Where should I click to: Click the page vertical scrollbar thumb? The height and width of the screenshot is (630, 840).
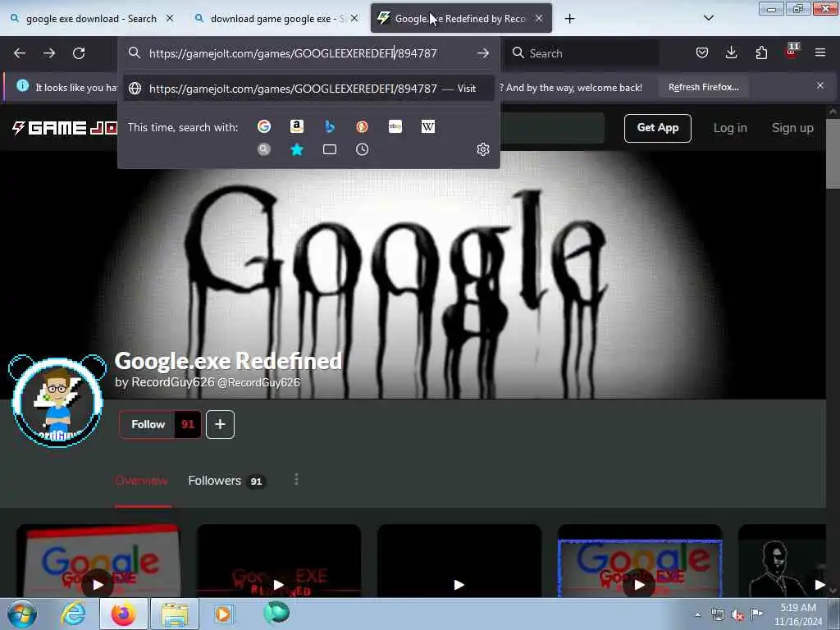coord(833,153)
